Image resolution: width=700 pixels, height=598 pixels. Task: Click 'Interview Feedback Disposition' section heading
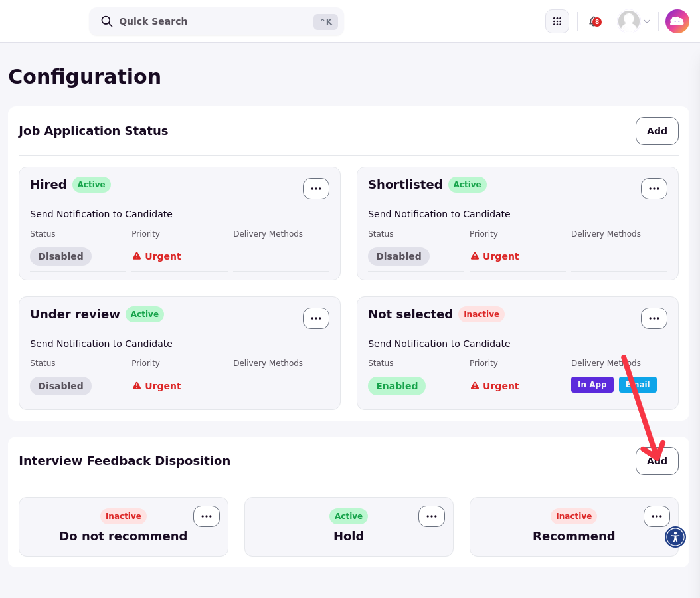(125, 461)
